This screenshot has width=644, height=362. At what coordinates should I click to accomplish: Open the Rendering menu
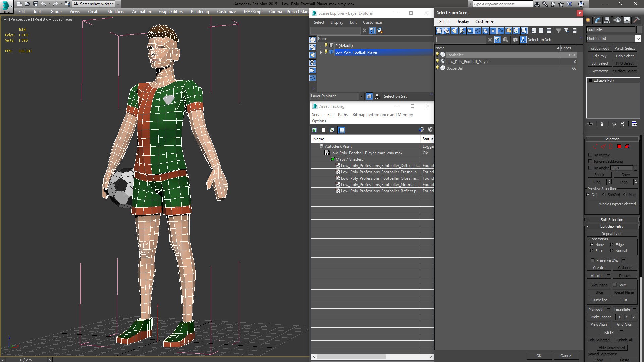tap(200, 11)
